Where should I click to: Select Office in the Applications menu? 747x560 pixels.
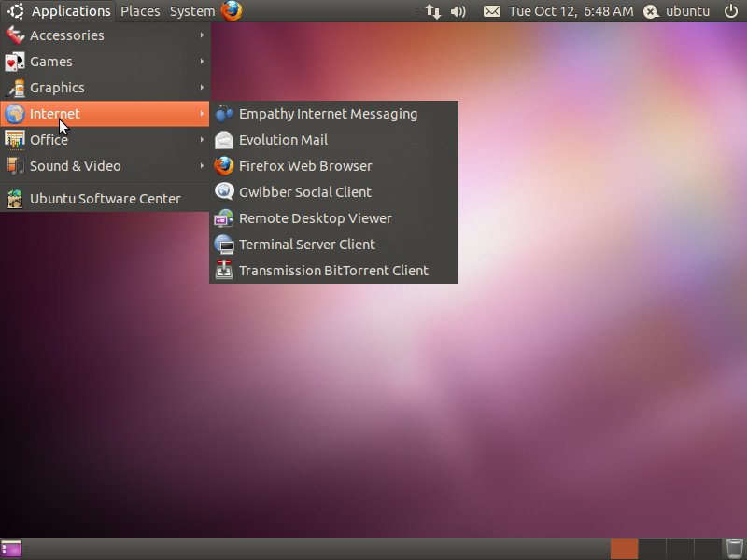click(105, 139)
